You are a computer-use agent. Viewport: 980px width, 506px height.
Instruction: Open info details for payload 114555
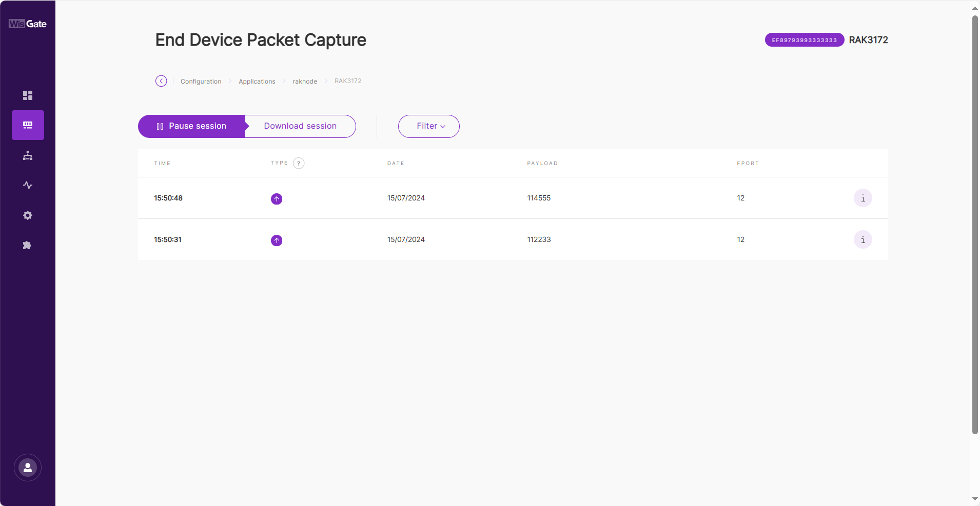pyautogui.click(x=863, y=198)
